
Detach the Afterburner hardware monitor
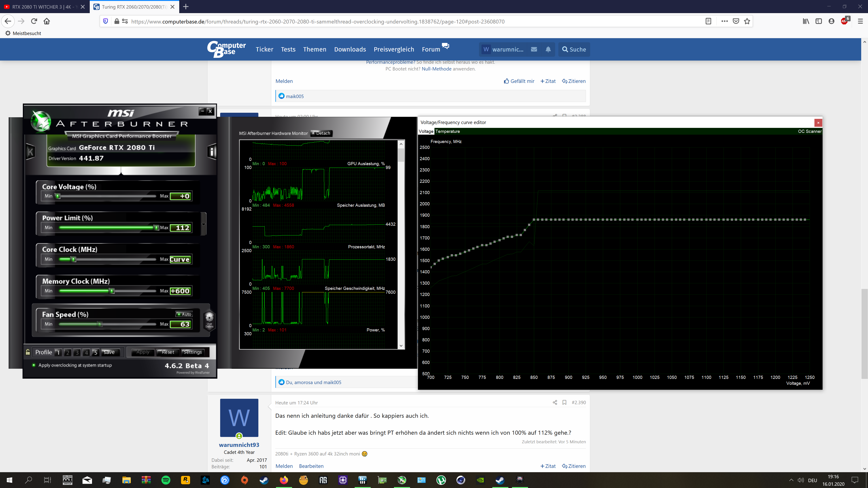(x=321, y=133)
